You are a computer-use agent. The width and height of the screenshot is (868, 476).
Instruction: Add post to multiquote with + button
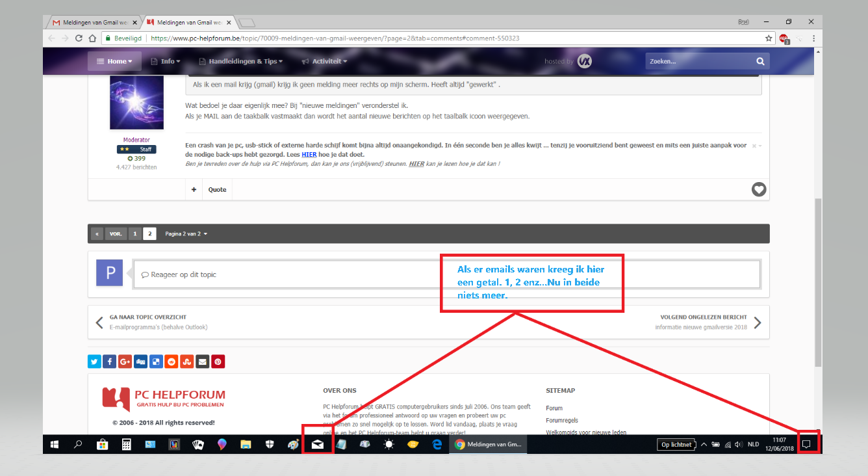[x=194, y=189]
